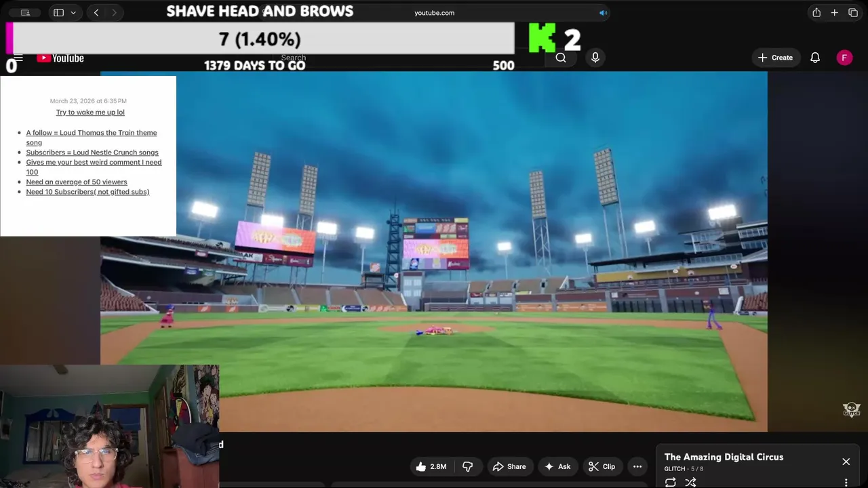
Task: Click the green Kick K logo
Action: pos(542,38)
